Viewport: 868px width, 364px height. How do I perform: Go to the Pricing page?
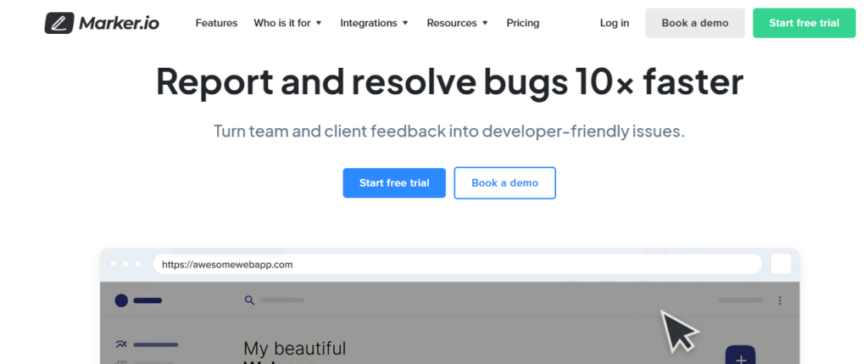[522, 23]
